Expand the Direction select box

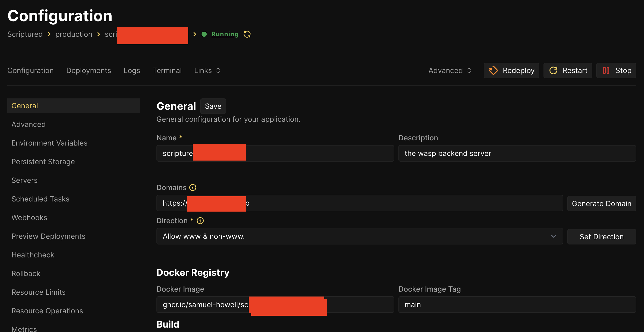pos(360,236)
